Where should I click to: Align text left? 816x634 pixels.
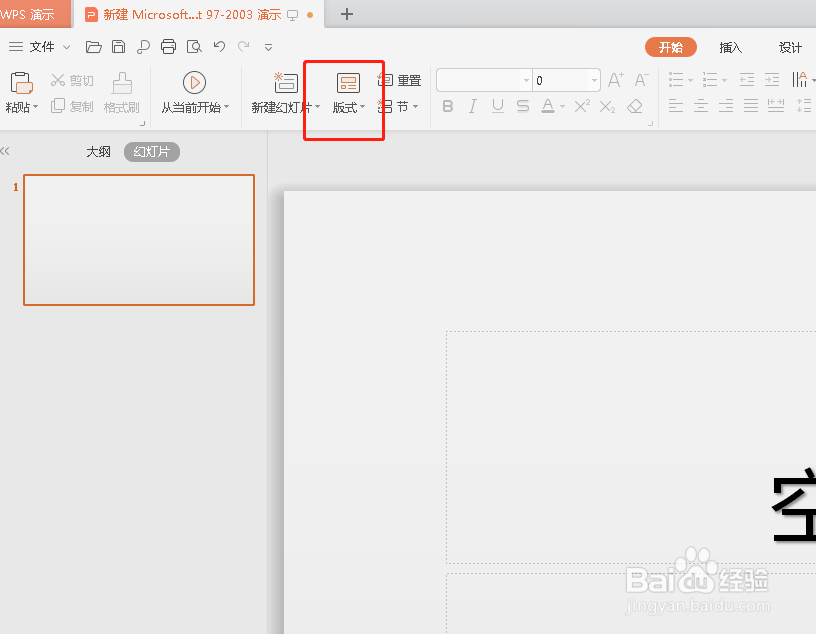[x=676, y=106]
